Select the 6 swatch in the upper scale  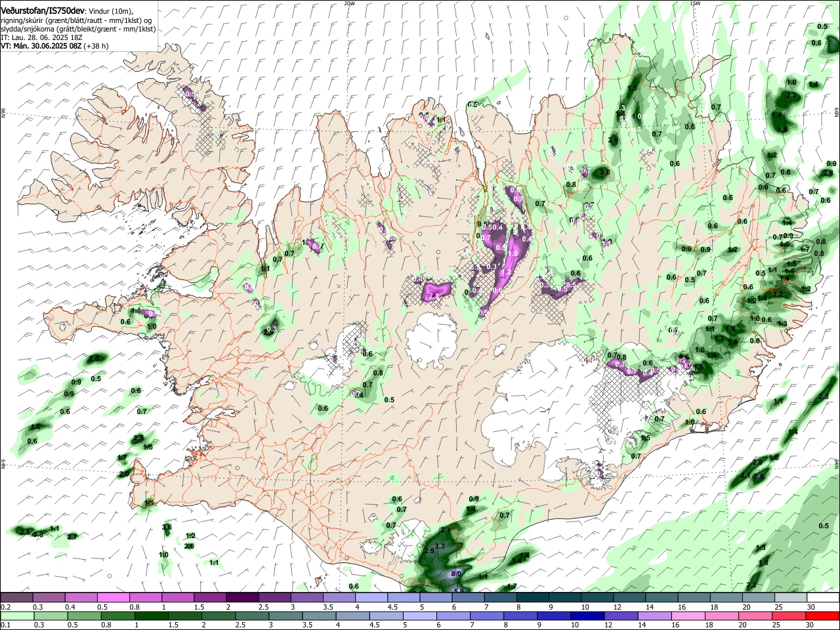(x=467, y=597)
